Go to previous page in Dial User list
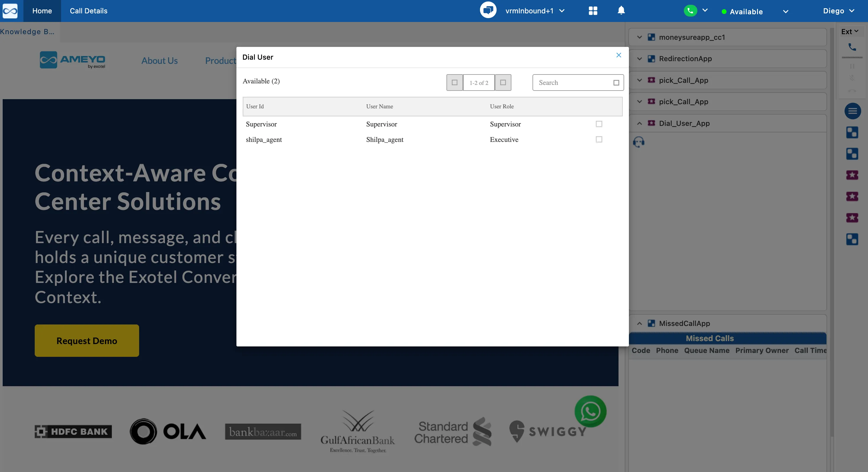Screen dimensions: 868x472 [x=454, y=83]
